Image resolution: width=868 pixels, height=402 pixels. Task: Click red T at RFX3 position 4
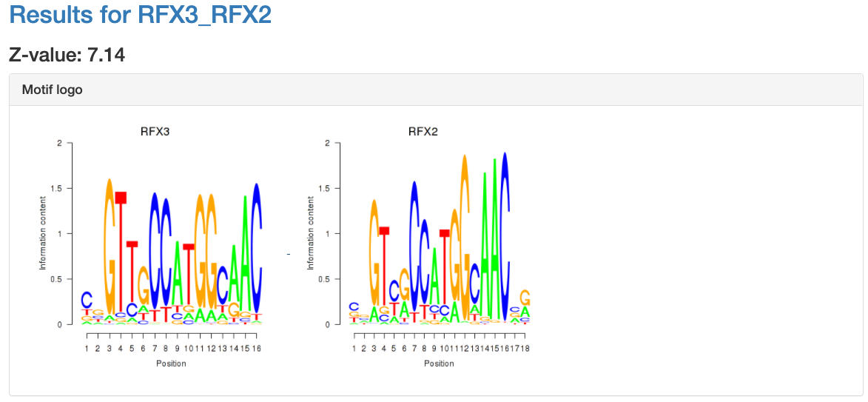tap(121, 252)
